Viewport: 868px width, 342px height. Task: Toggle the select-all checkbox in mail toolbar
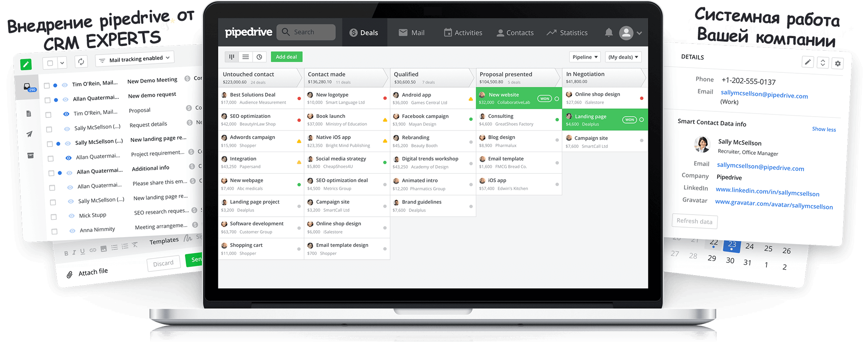point(50,63)
